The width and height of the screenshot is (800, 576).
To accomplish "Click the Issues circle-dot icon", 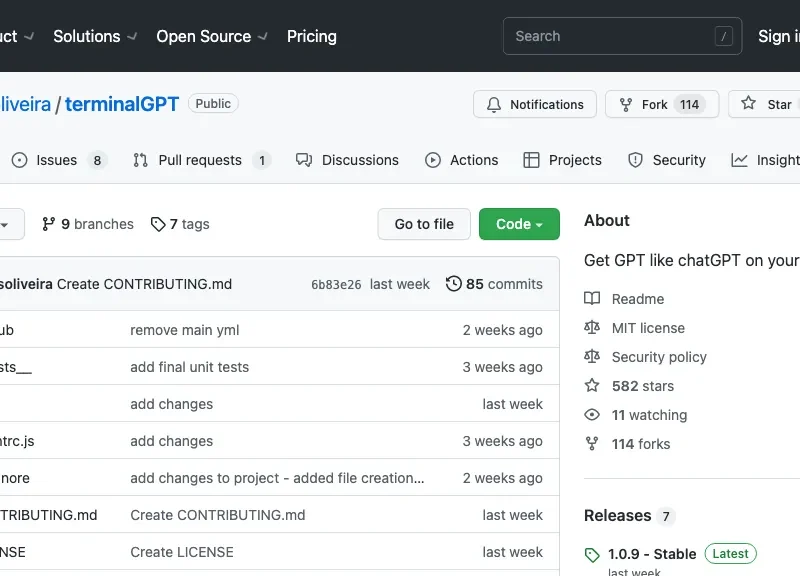I will pos(19,160).
